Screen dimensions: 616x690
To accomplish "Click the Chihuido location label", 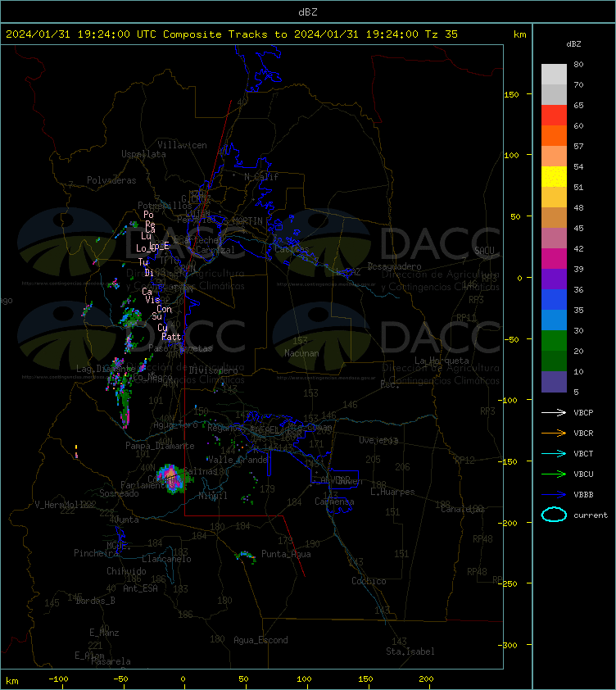I will click(x=126, y=570).
